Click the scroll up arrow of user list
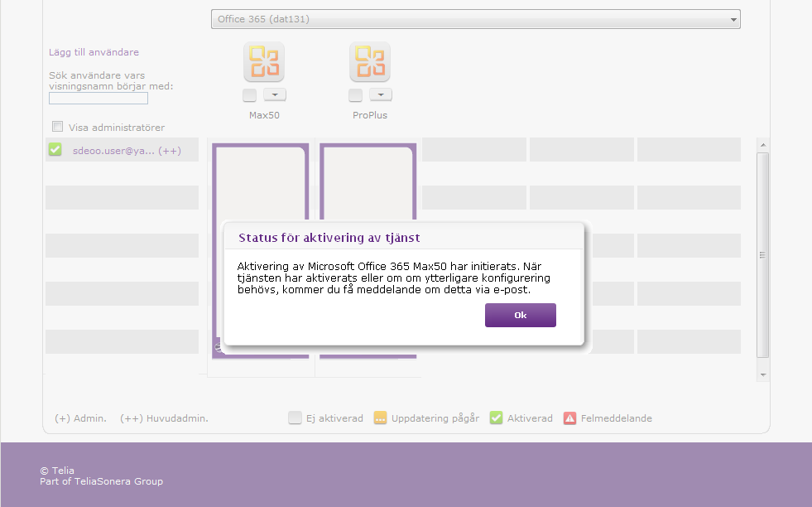This screenshot has width=812, height=507. coord(763,145)
